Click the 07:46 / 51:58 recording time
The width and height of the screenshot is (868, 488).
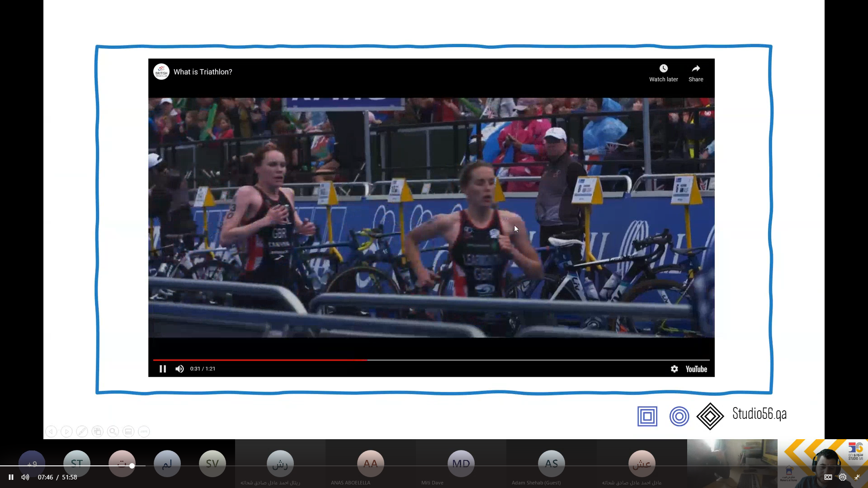[x=57, y=477]
